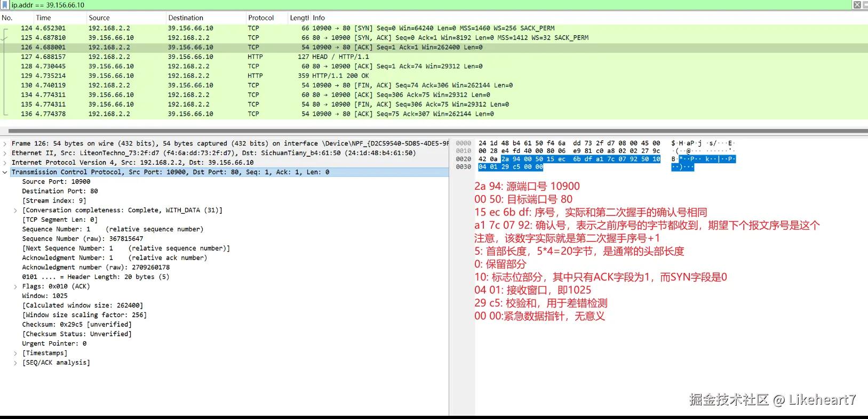Viewport: 868px width, 419px height.
Task: Click the horizontal scrollbar under the packet list
Action: click(437, 131)
